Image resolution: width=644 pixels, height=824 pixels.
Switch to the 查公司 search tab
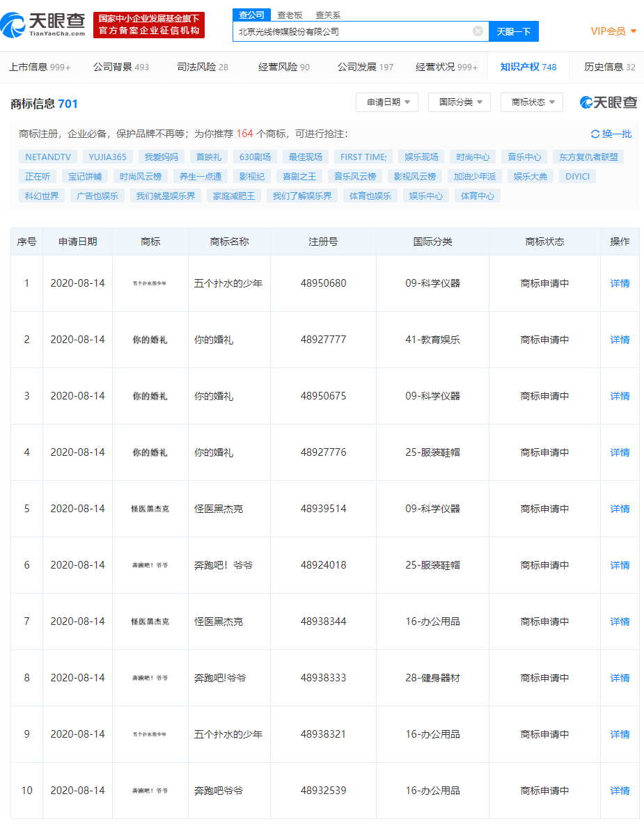click(x=252, y=15)
